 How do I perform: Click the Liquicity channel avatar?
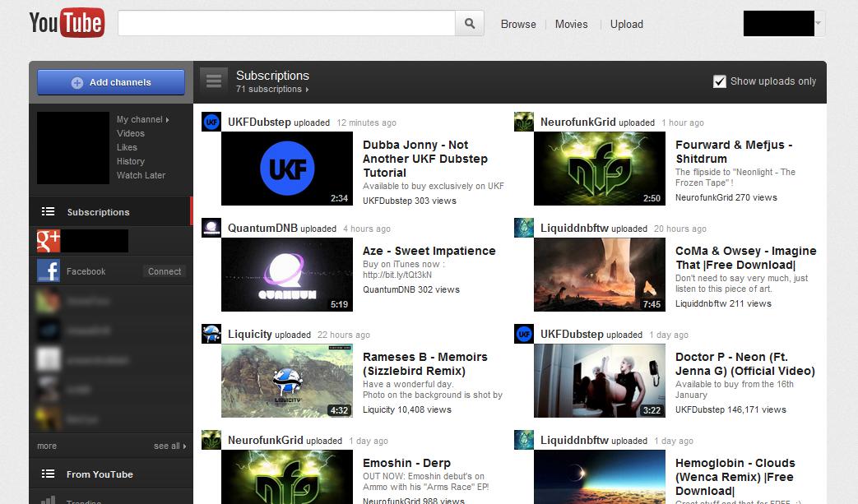211,334
